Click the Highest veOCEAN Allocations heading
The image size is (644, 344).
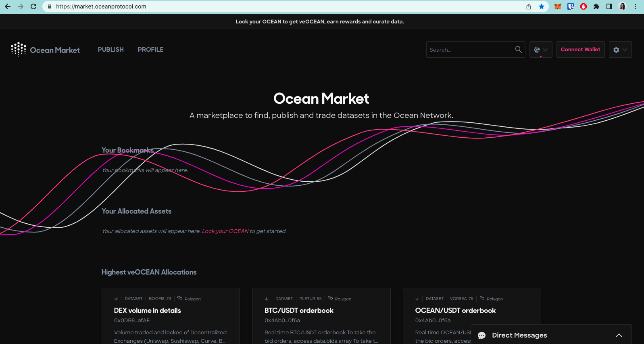click(x=149, y=272)
